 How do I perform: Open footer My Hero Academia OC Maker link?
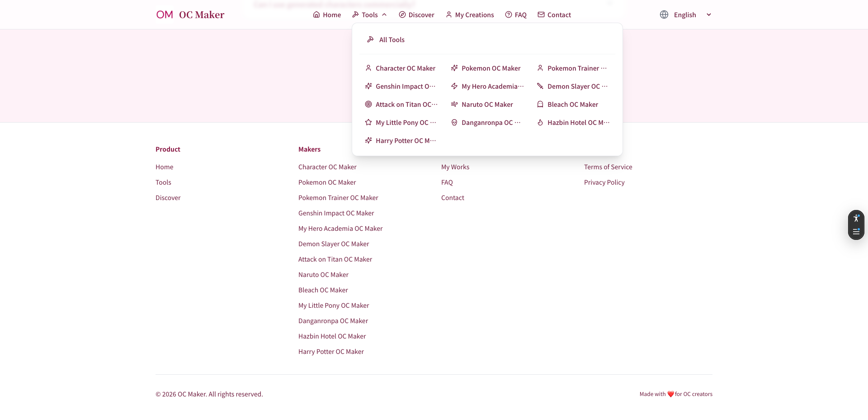click(x=340, y=228)
